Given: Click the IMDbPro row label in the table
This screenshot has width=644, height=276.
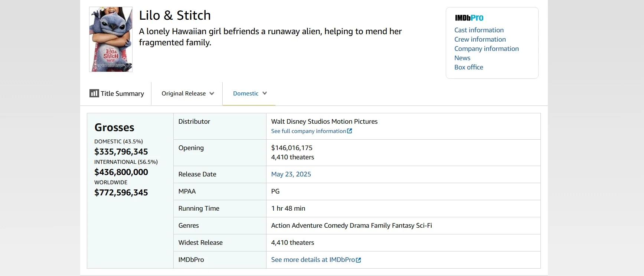Looking at the screenshot, I should 191,260.
